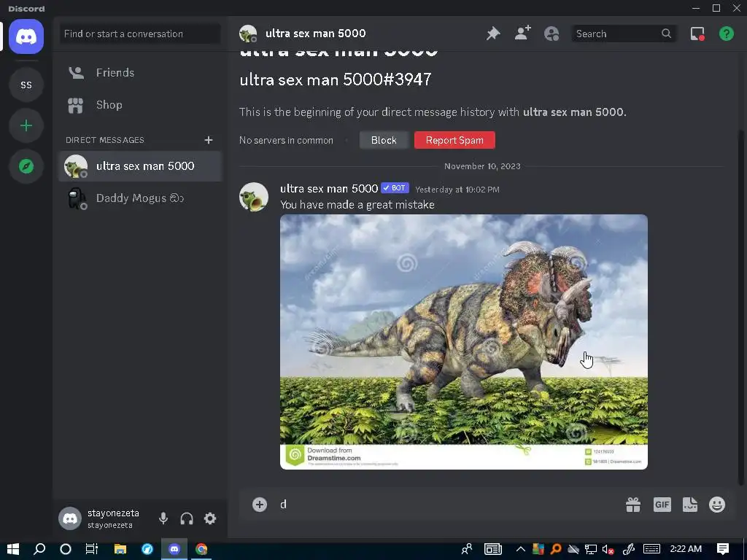Screen dimensions: 747x560
Task: Show user profile icon in header
Action: [x=551, y=34]
